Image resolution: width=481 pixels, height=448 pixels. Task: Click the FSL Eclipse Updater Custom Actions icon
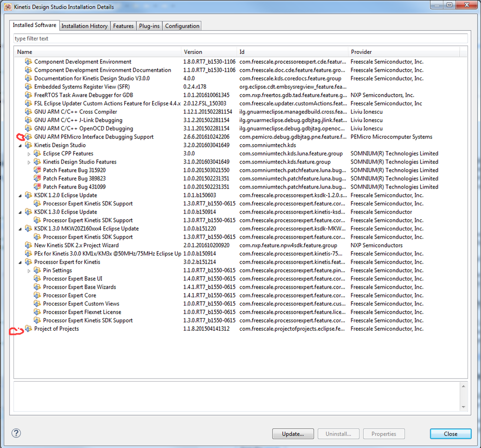click(x=28, y=103)
